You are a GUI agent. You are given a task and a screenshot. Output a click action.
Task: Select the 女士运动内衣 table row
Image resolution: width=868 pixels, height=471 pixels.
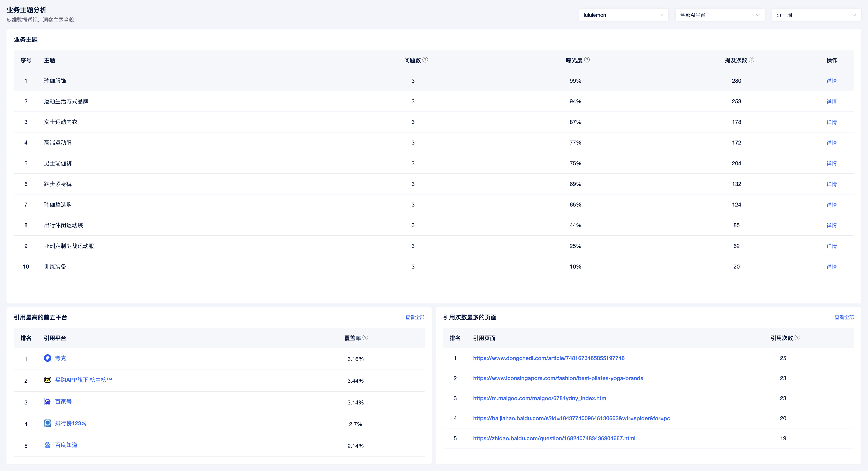61,122
